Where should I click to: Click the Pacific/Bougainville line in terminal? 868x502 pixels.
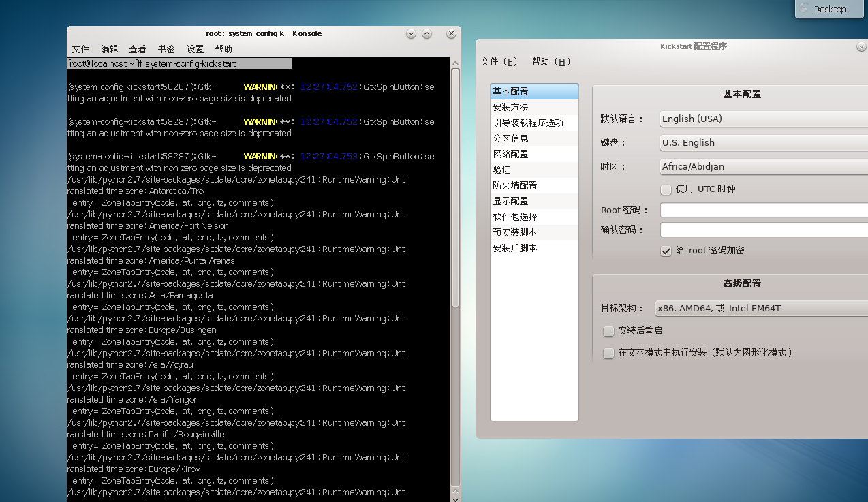pyautogui.click(x=146, y=435)
